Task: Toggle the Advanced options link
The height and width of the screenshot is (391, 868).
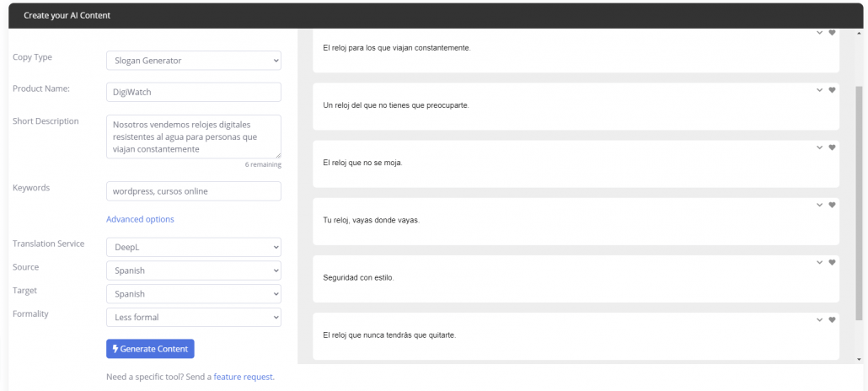Action: (140, 219)
